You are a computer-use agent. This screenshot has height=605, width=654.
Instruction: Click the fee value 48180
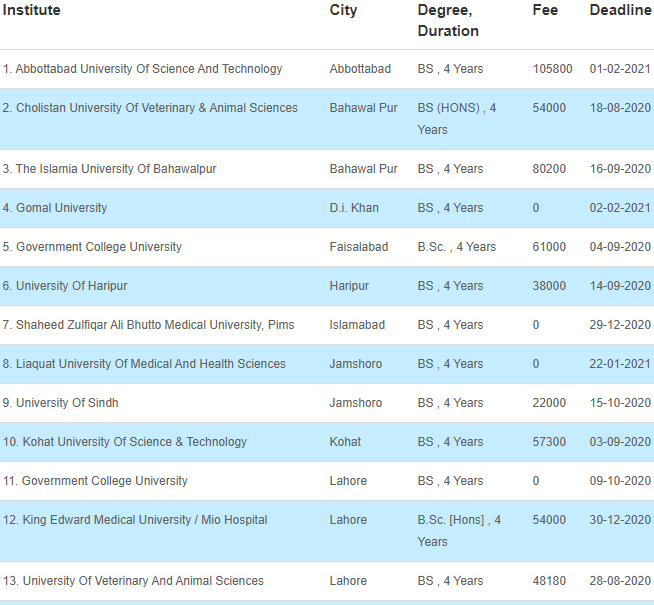[549, 581]
